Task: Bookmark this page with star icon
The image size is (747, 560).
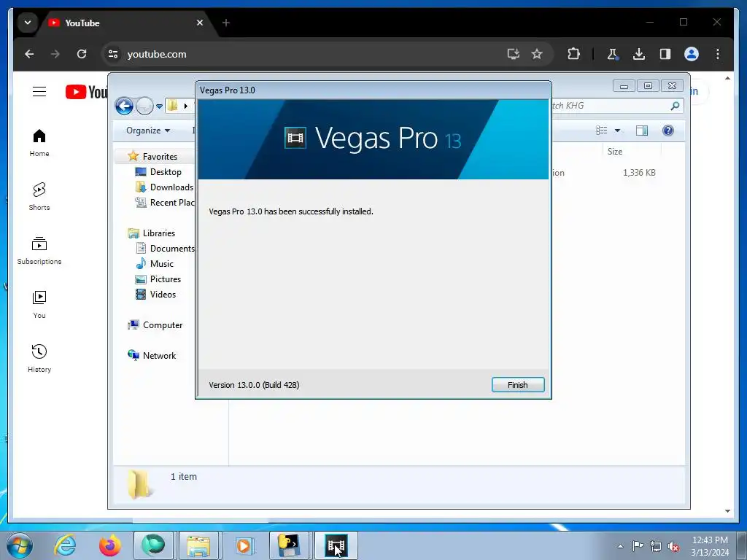Action: pyautogui.click(x=537, y=54)
